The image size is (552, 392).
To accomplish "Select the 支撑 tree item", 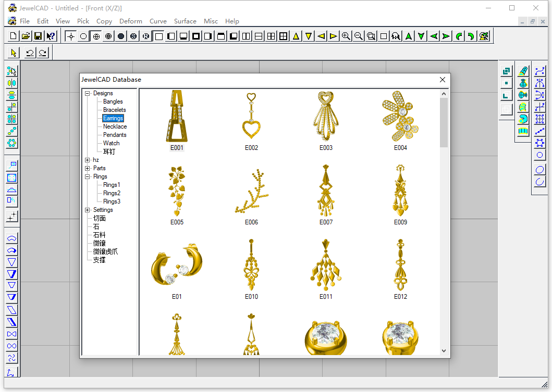I will tap(99, 260).
